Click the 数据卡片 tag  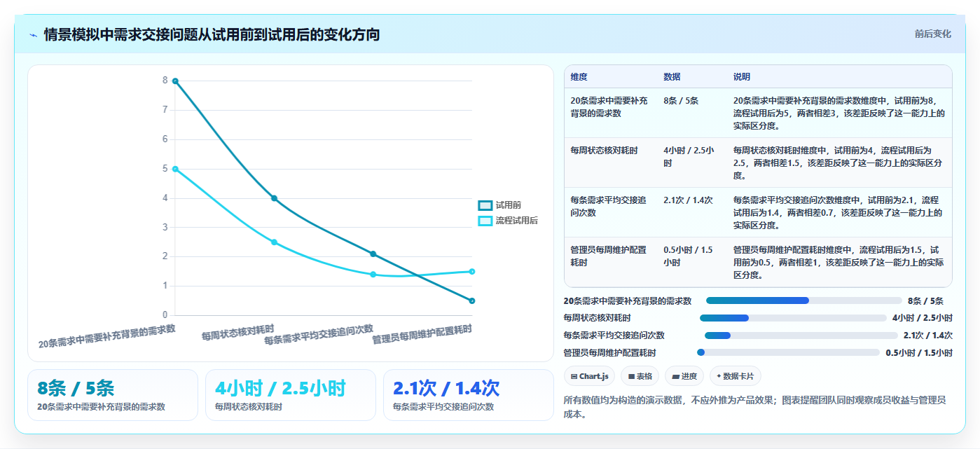[735, 376]
